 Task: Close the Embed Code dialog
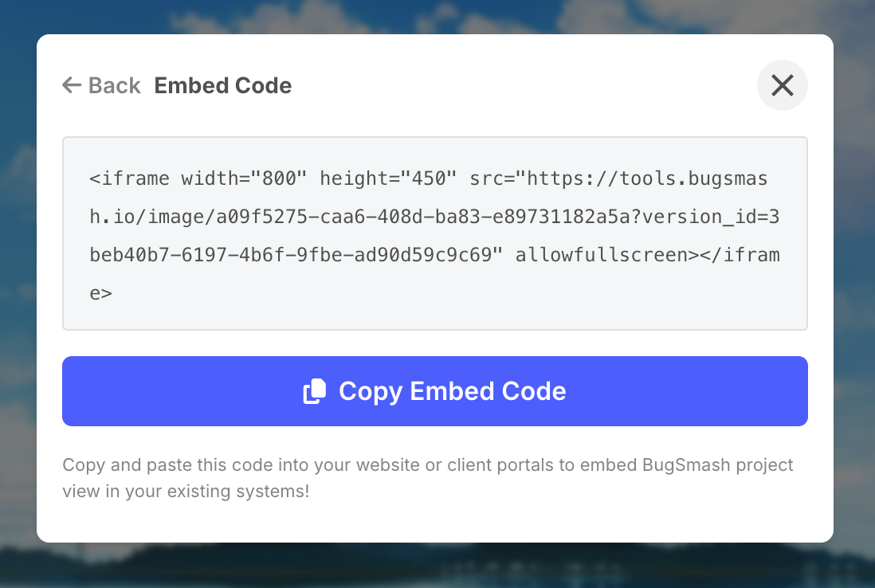[782, 85]
